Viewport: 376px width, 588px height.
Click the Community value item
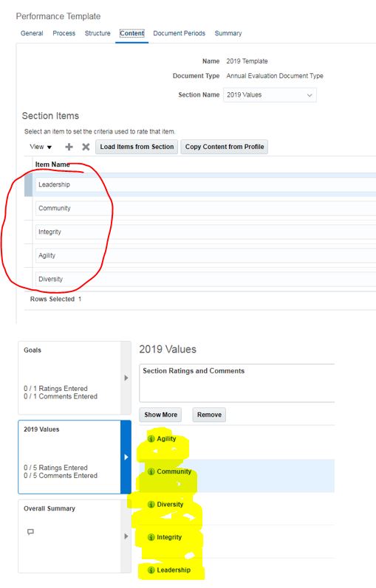[174, 471]
